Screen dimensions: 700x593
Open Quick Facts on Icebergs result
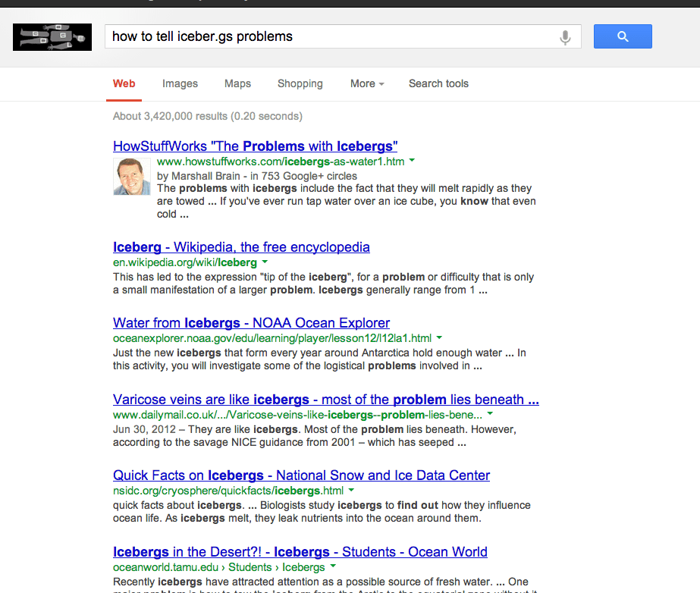pos(301,475)
